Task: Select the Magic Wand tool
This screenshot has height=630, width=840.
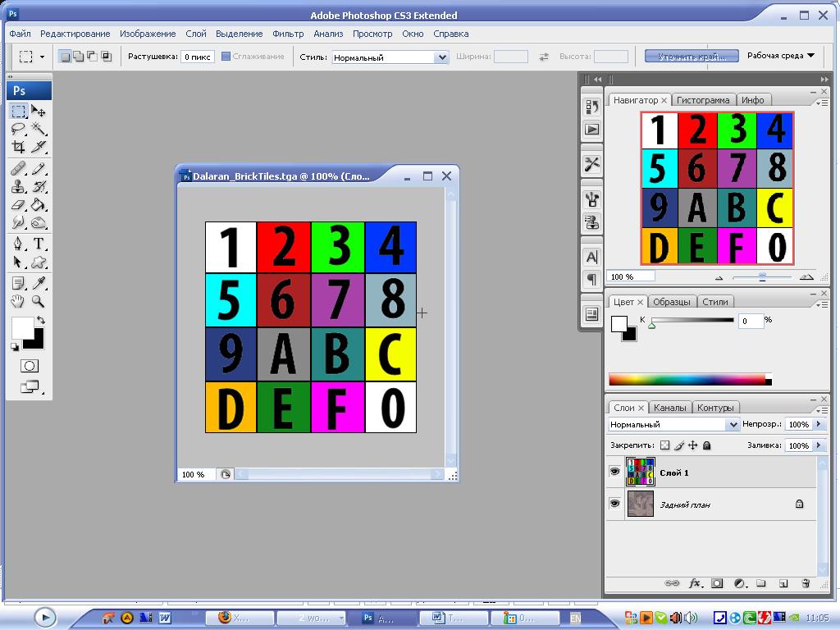Action: coord(39,129)
